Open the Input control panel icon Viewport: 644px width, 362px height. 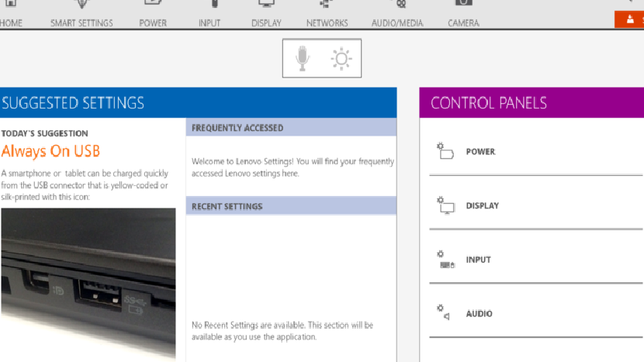pos(446,260)
